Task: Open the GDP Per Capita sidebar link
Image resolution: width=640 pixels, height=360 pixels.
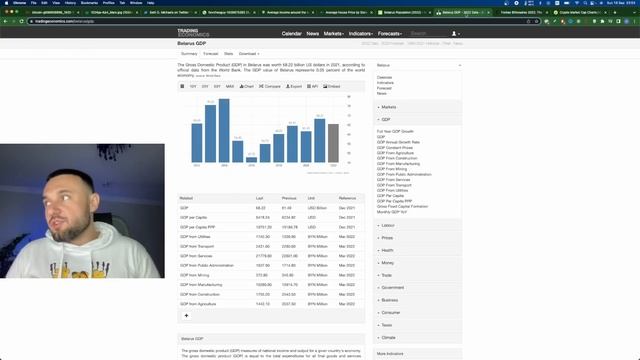Action: tap(390, 196)
